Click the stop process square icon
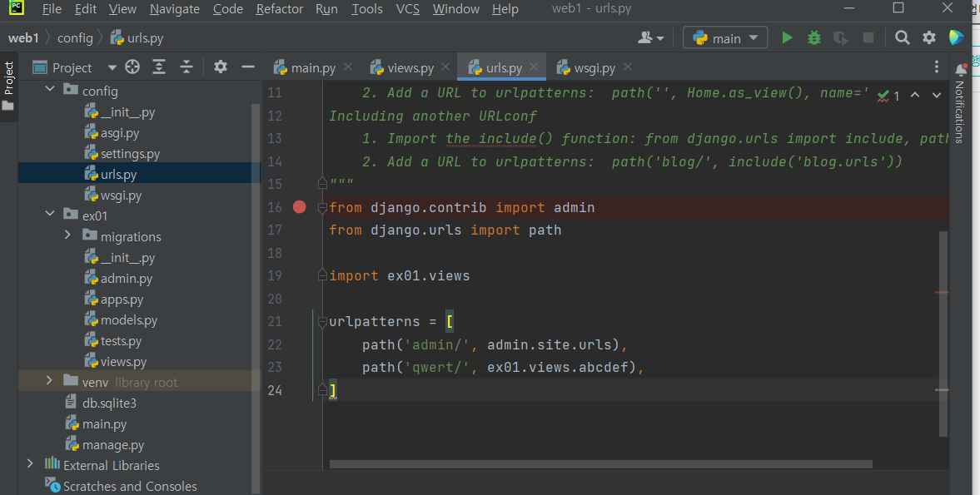Image resolution: width=980 pixels, height=495 pixels. 868,38
